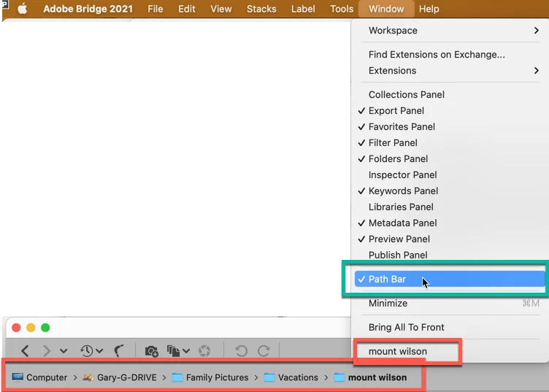Uncheck Favorites Panel
Viewport: 549px width, 392px height.
pos(450,127)
